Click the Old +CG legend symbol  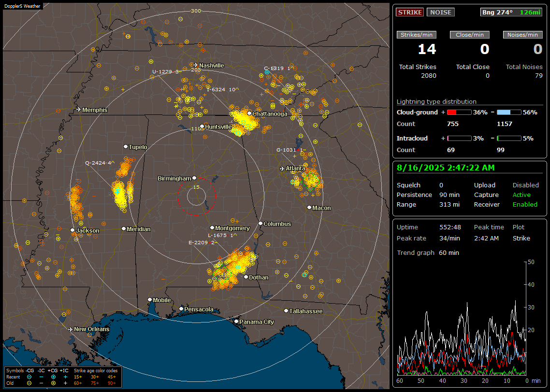53,383
